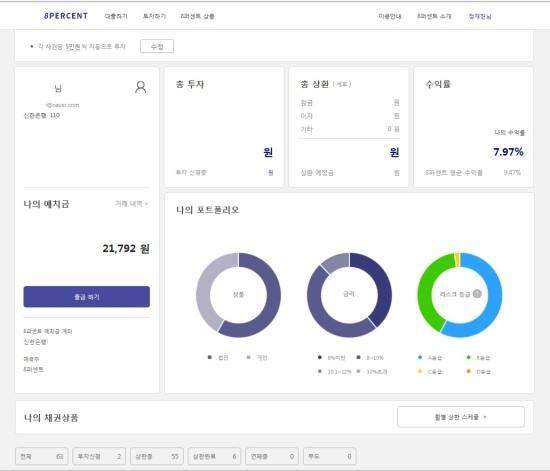Toggle the 8~10% interest legend item

(x=370, y=358)
